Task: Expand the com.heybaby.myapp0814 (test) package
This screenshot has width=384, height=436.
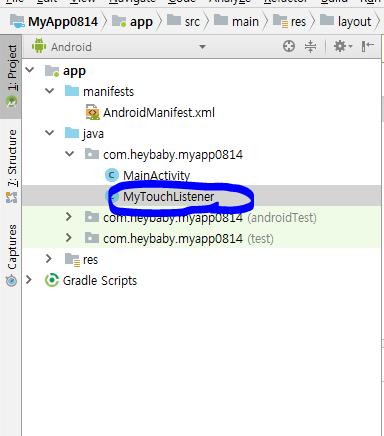Action: tap(69, 238)
